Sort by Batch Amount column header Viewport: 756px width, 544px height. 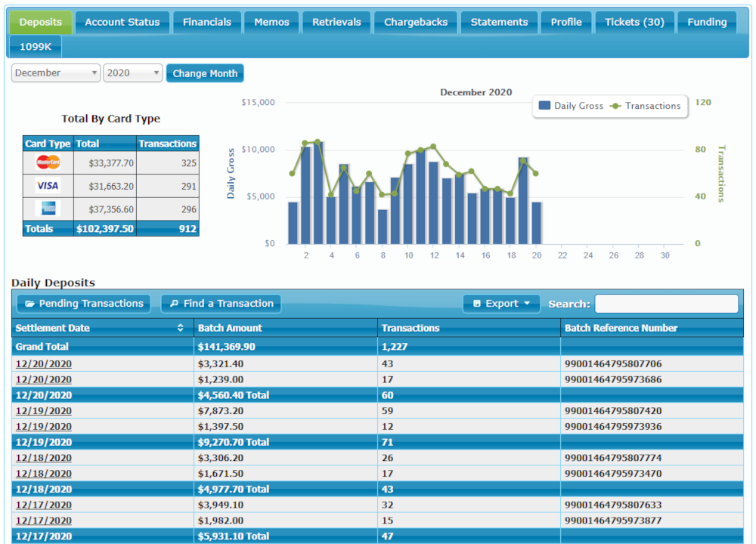pos(230,328)
